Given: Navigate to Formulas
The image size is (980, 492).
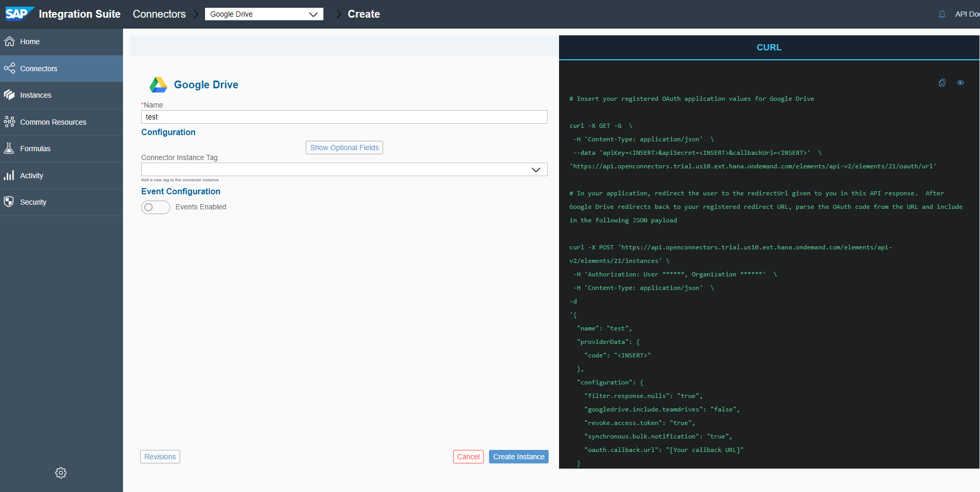Looking at the screenshot, I should (x=61, y=149).
